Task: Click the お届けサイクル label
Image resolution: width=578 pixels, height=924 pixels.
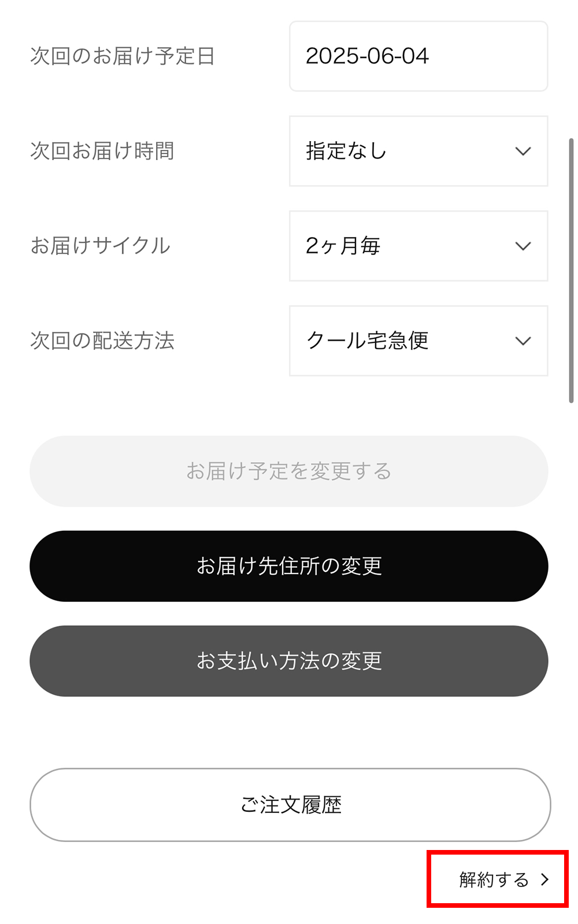Action: pos(101,246)
